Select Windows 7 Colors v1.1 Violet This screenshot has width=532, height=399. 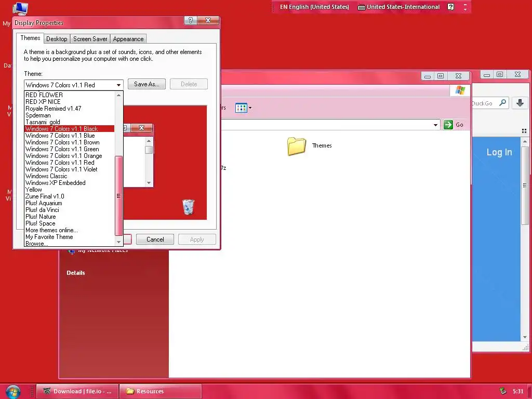[69, 169]
